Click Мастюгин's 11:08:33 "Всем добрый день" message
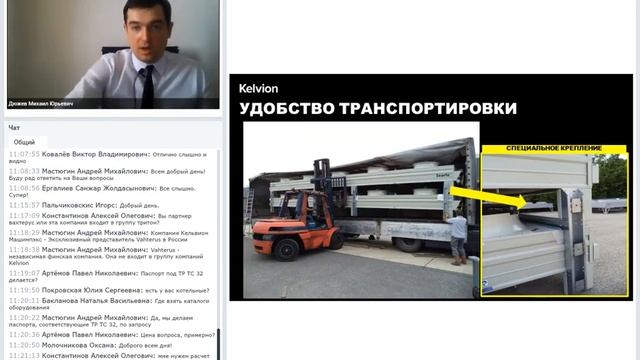 [107, 175]
